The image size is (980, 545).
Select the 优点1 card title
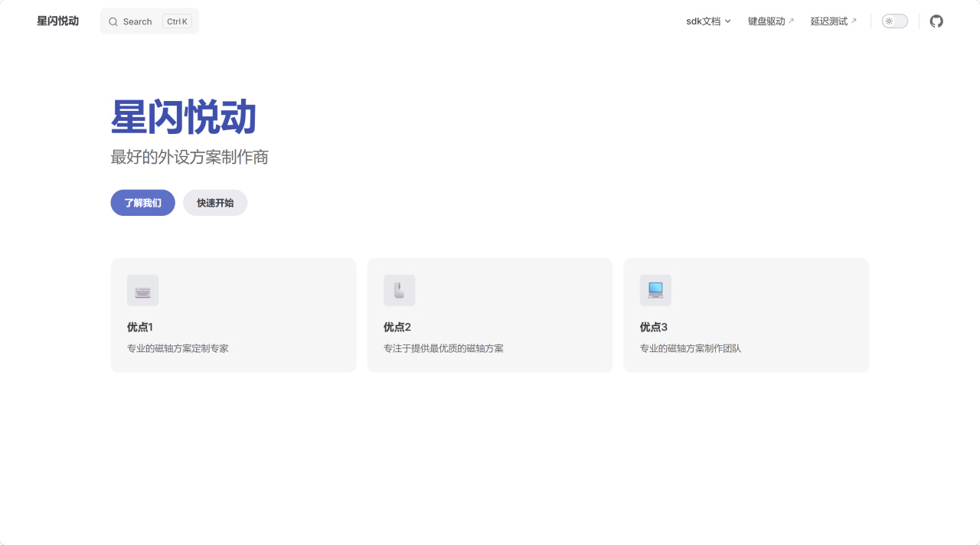click(140, 327)
